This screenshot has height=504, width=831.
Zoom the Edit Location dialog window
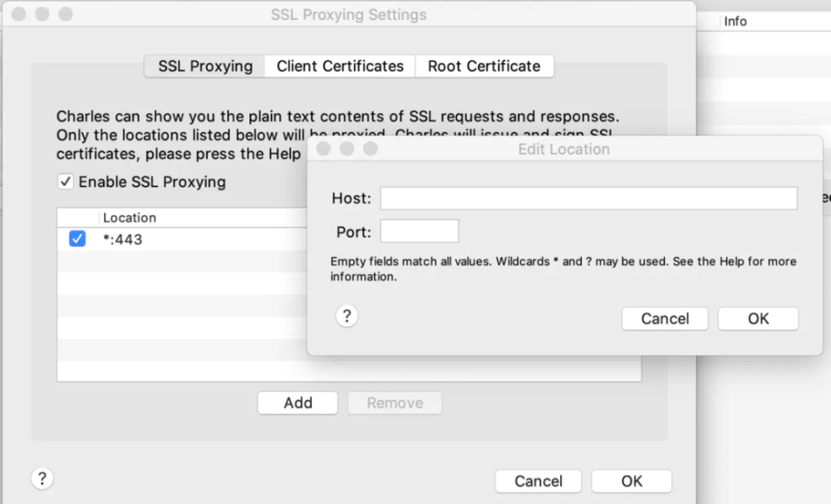370,149
